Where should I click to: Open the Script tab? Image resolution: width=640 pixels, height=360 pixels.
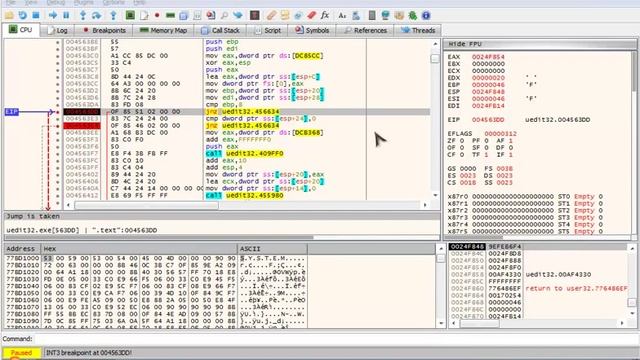[267, 30]
